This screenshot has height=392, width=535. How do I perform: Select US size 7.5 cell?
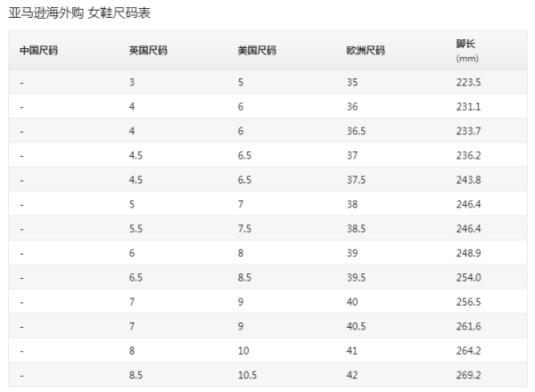click(244, 229)
